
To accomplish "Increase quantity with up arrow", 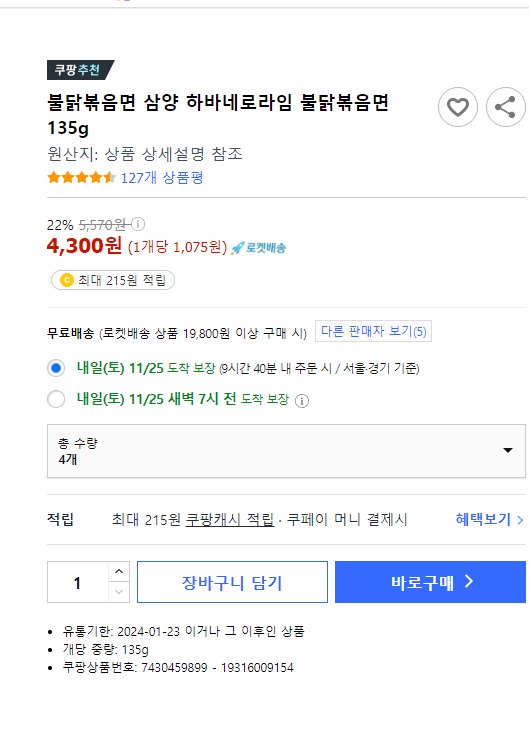I will click(x=119, y=571).
